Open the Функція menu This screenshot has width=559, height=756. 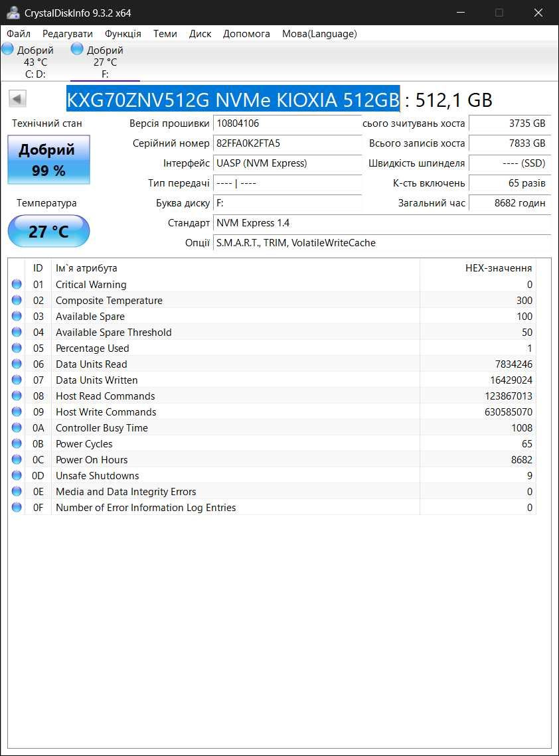[123, 34]
